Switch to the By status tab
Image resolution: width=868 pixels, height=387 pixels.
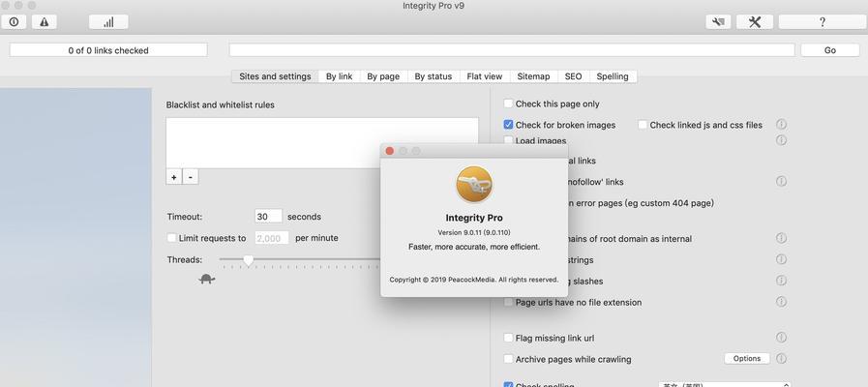tap(434, 76)
